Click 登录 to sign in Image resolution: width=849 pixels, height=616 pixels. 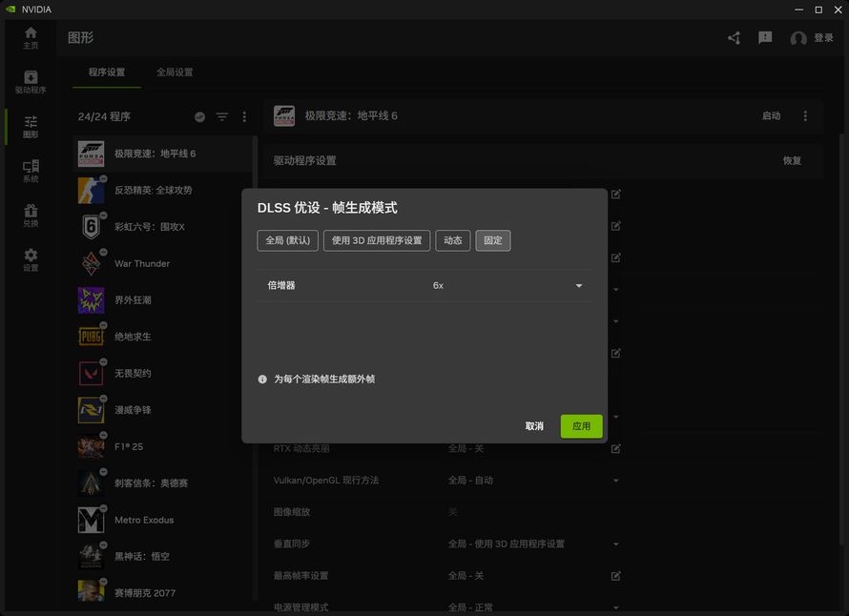pyautogui.click(x=823, y=38)
